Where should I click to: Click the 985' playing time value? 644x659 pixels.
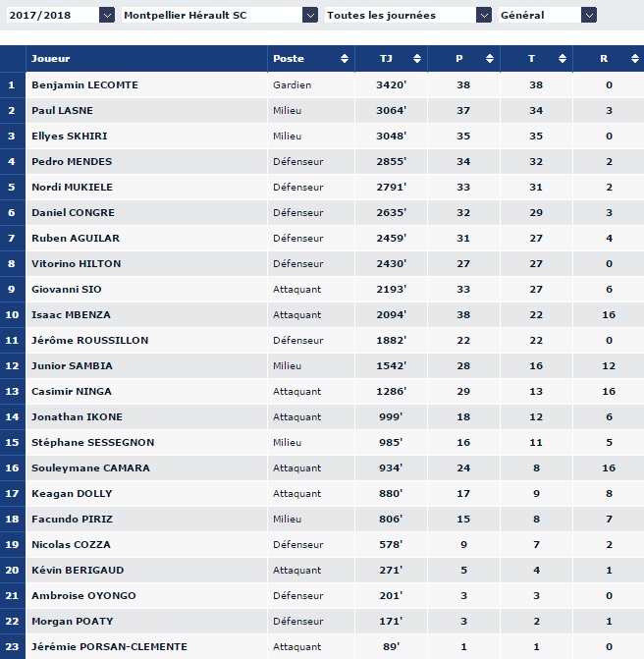click(x=391, y=443)
